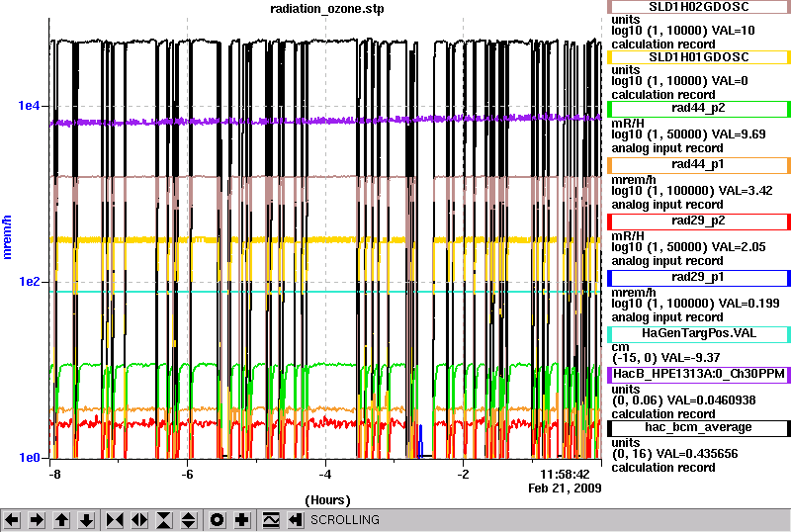
Task: Click the 1e0 y-axis tick label
Action: 29,458
